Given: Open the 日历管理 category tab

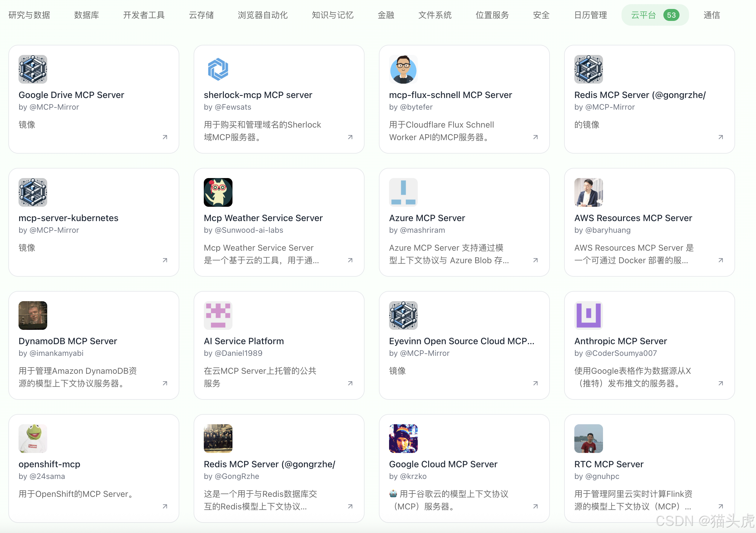Looking at the screenshot, I should click(x=590, y=15).
